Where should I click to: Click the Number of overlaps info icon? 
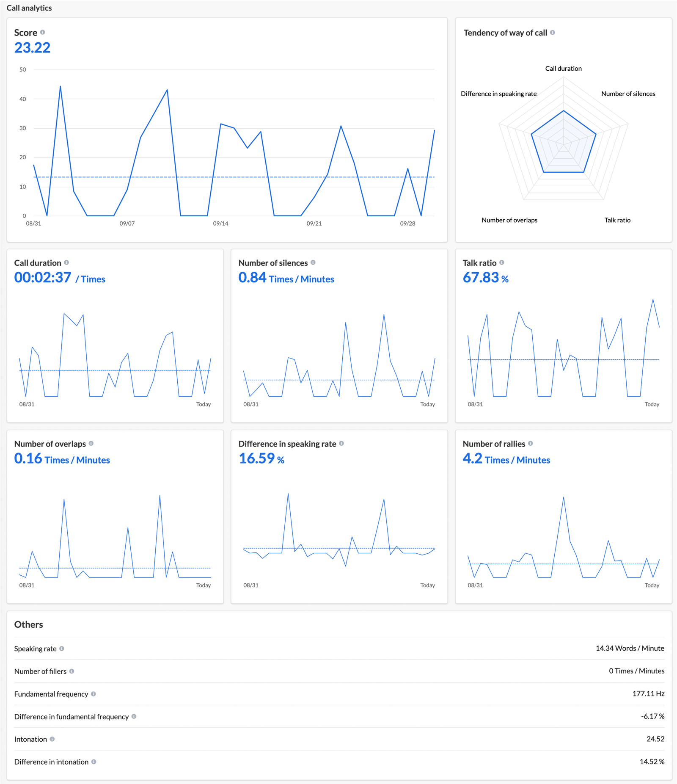point(90,444)
